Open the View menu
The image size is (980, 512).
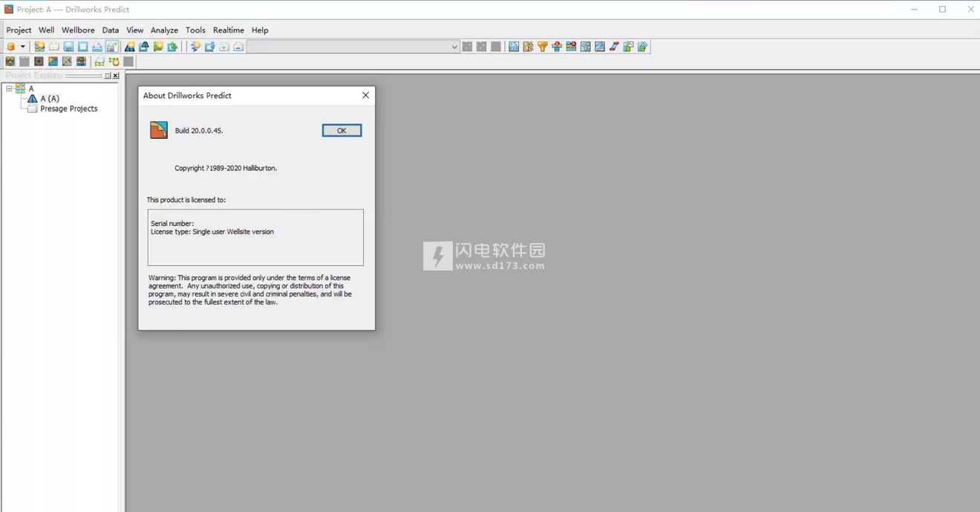[x=134, y=30]
